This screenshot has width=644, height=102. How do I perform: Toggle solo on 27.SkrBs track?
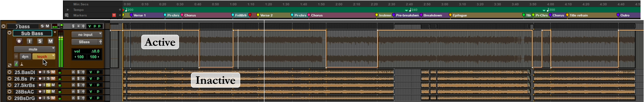(x=48, y=85)
